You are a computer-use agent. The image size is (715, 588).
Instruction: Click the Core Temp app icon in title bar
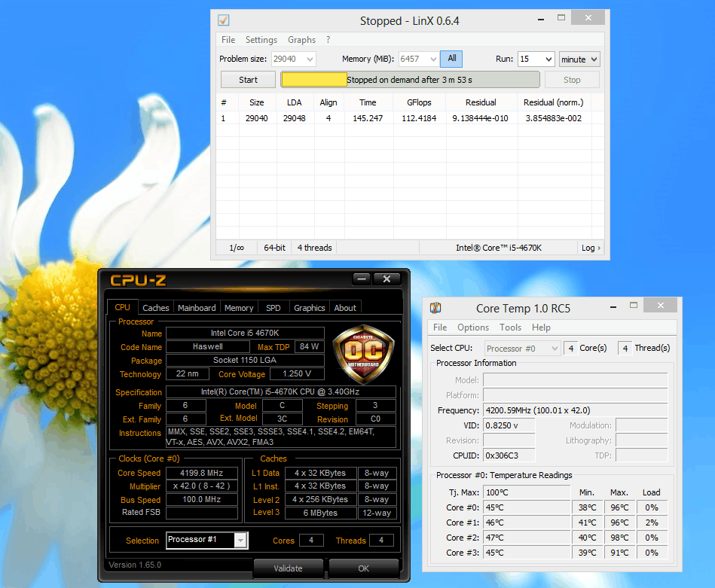coord(435,308)
